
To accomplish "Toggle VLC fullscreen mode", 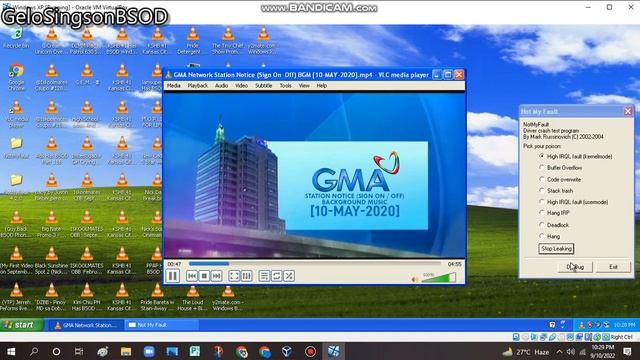I will tap(234, 276).
